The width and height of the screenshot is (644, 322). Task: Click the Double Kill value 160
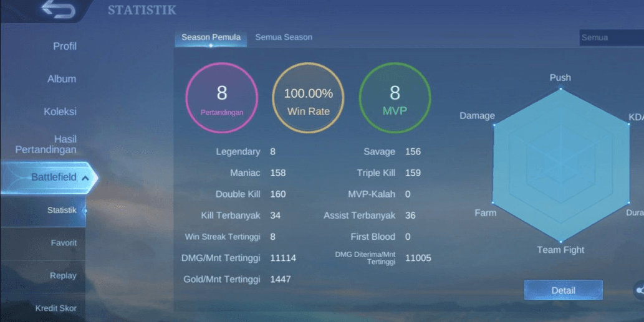click(x=277, y=194)
